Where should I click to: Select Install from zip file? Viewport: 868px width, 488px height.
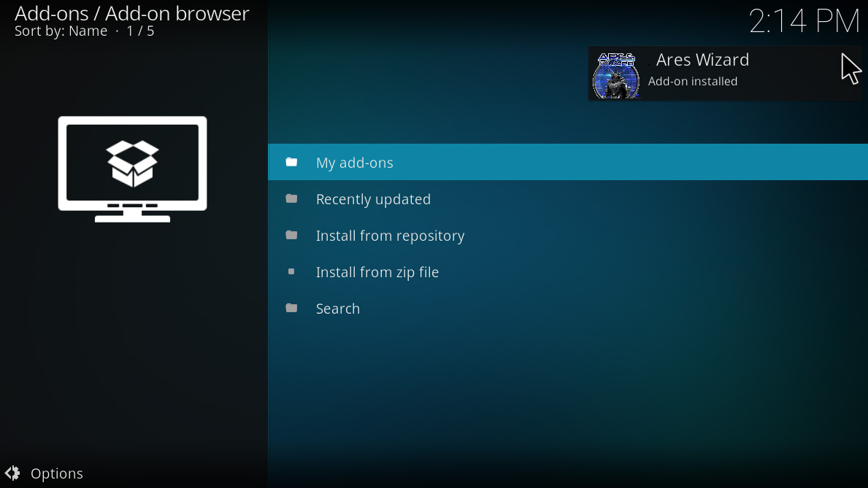377,271
